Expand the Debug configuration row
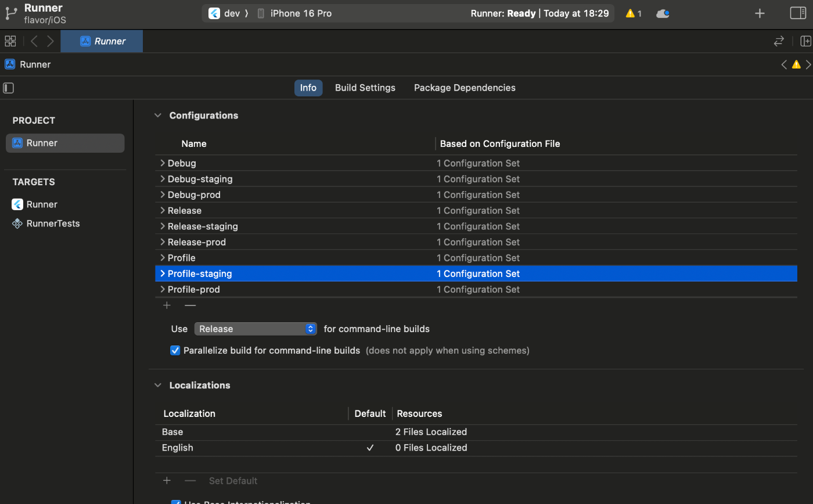This screenshot has height=504, width=813. click(163, 163)
